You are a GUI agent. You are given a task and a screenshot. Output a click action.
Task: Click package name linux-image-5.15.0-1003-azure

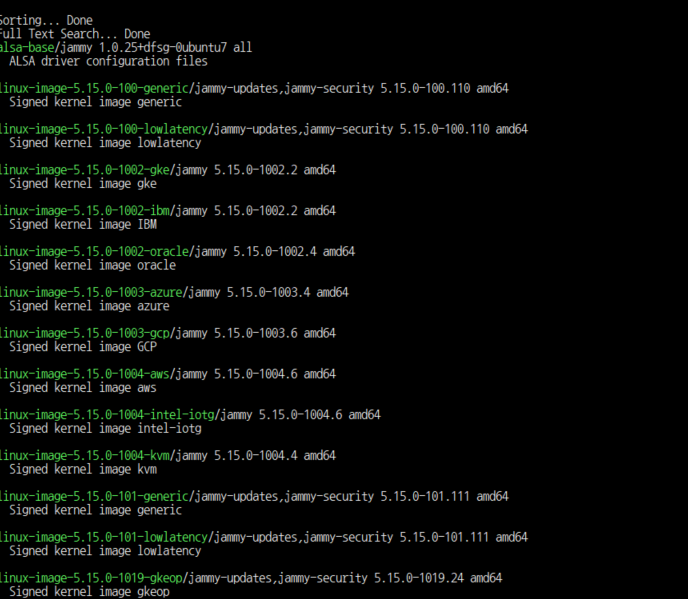click(91, 292)
